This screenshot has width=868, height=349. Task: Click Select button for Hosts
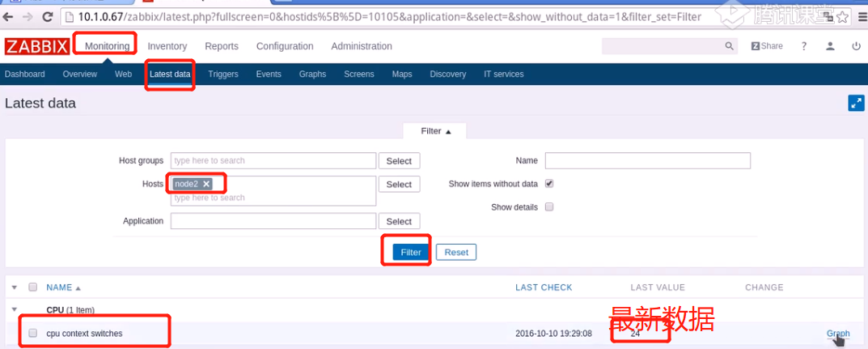pyautogui.click(x=399, y=185)
